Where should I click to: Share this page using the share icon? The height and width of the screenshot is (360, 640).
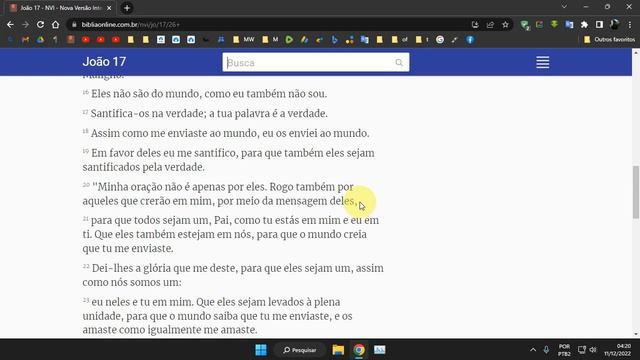[x=490, y=24]
